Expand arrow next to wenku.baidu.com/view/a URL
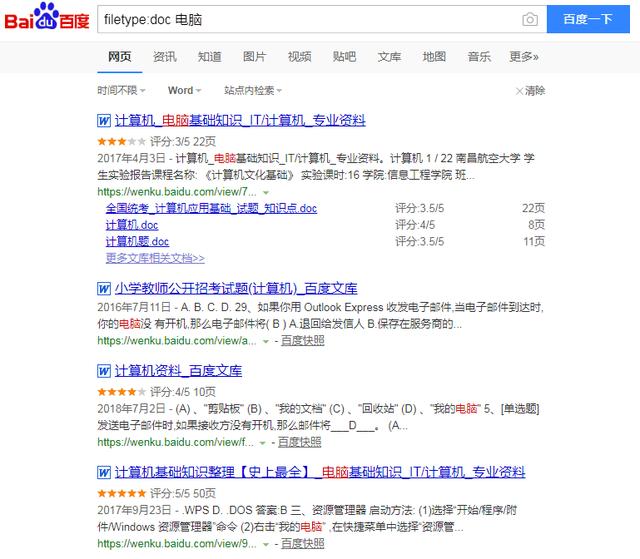Viewport: 640px width, 559px height. 266,342
